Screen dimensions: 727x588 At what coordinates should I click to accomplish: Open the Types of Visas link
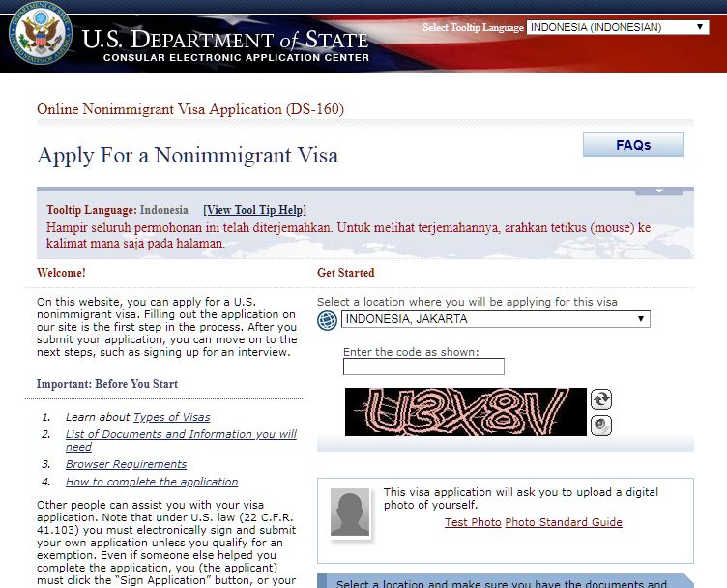point(171,417)
